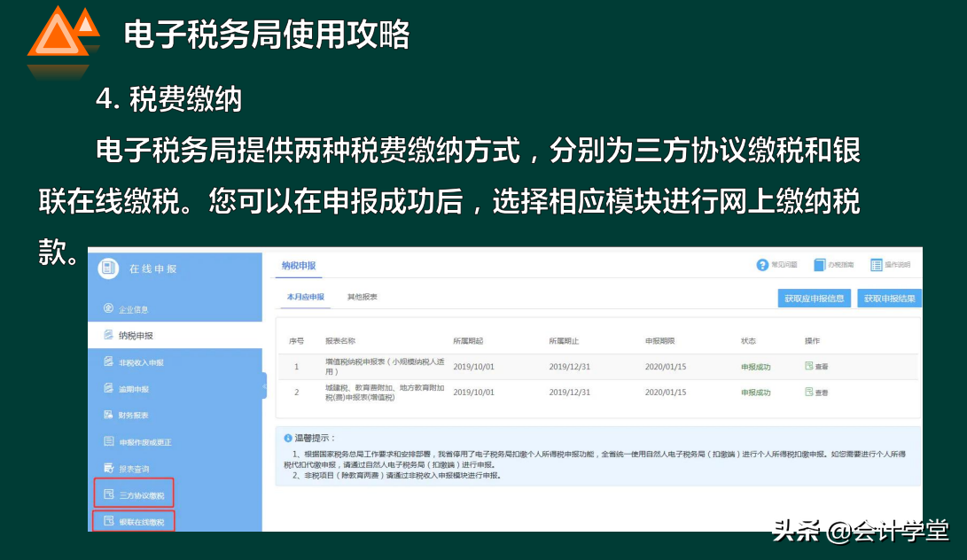Click the 非税收入申报 icon

108,362
